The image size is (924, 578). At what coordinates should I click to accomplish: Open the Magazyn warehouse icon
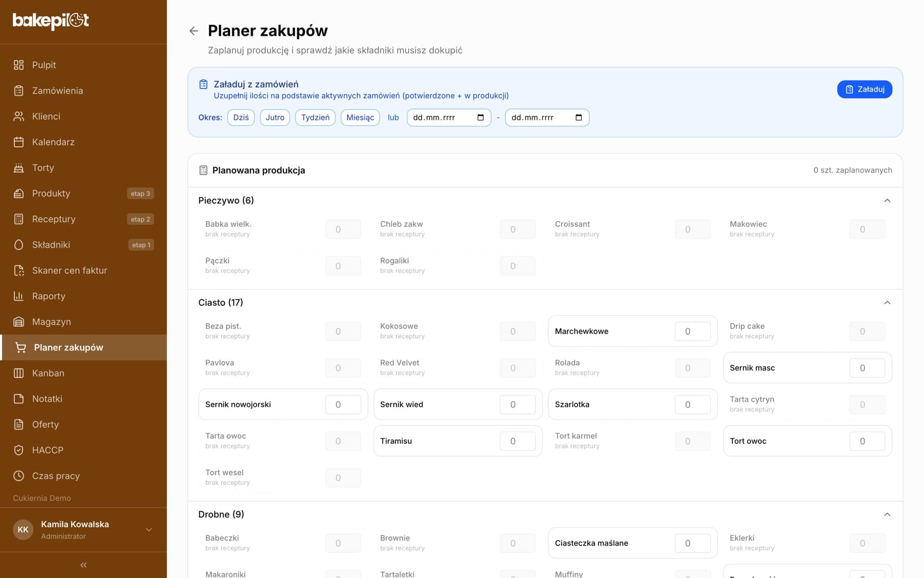tap(19, 322)
